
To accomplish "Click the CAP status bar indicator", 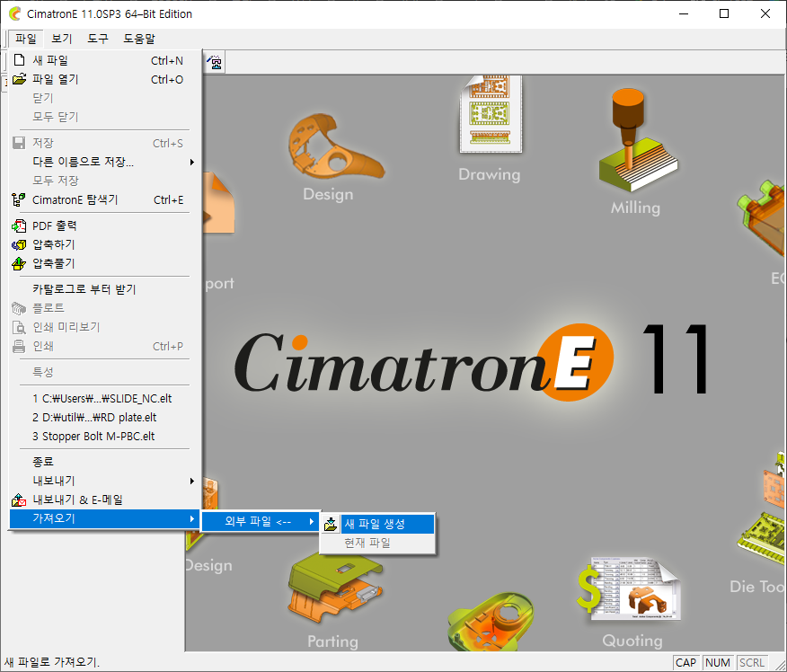I will pos(685,663).
